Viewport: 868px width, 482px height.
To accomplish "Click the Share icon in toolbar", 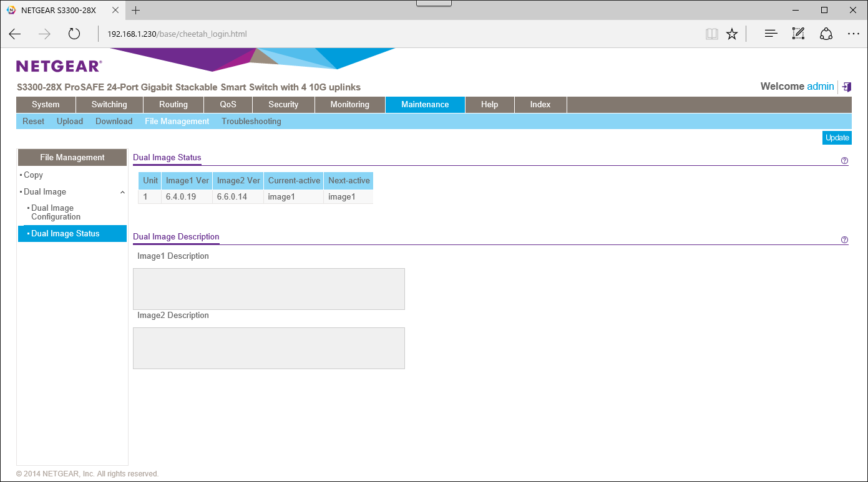I will [826, 34].
